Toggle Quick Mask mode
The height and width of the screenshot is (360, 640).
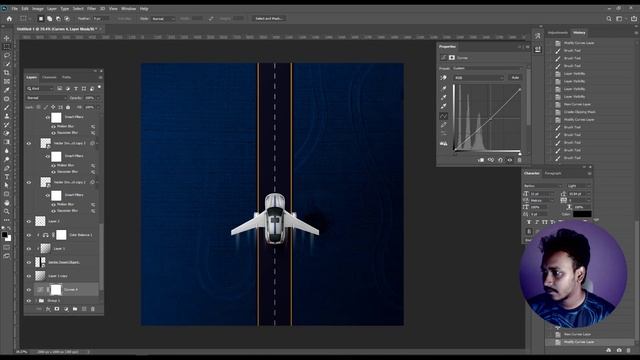[x=7, y=247]
